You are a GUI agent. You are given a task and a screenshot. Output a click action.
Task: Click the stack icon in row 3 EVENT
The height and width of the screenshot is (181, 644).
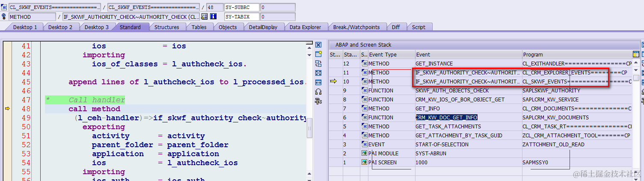(364, 145)
